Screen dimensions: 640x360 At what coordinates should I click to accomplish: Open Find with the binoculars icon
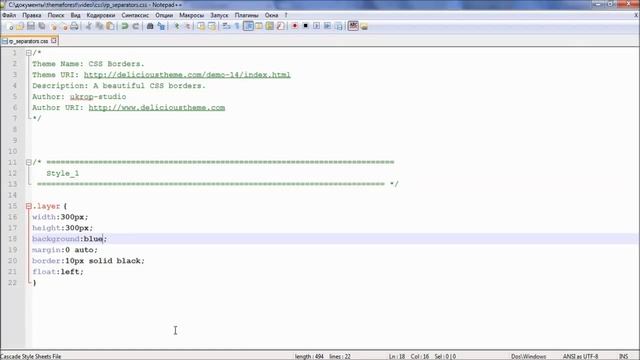[x=150, y=27]
